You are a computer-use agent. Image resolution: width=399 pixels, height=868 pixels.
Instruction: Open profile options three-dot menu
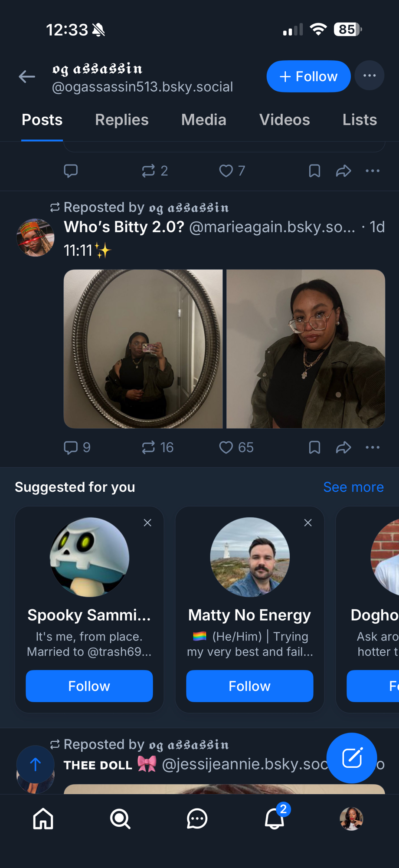[x=370, y=76]
